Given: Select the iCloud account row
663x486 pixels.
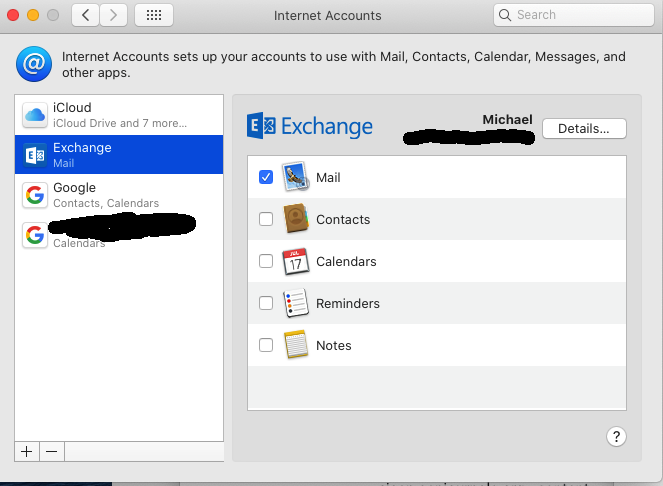Looking at the screenshot, I should pyautogui.click(x=119, y=115).
